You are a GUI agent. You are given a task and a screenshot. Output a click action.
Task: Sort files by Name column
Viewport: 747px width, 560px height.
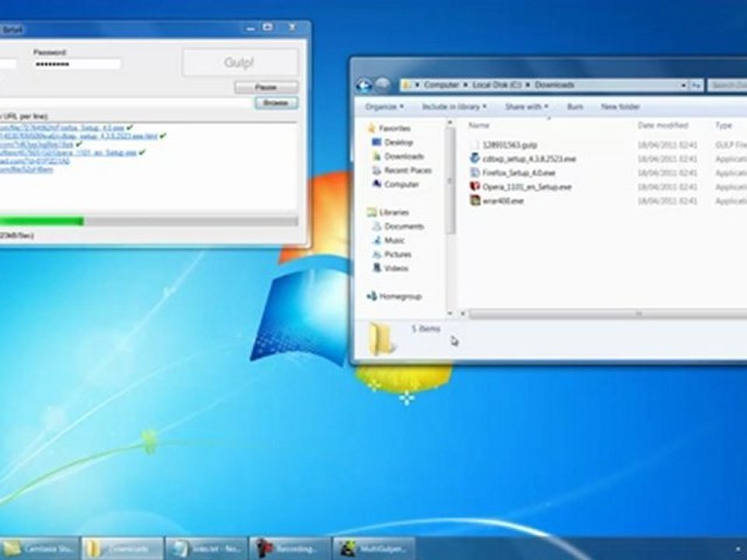tap(479, 125)
